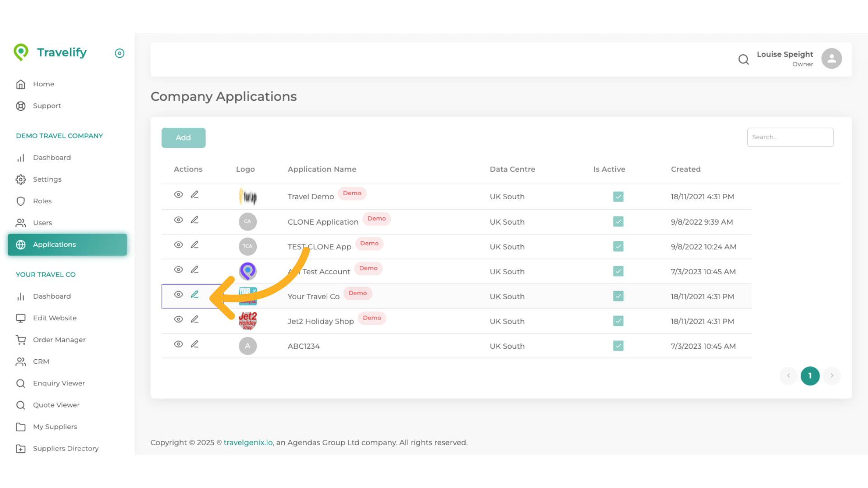The width and height of the screenshot is (868, 488).
Task: Collapse sidebar using the circular toggle icon
Action: point(119,53)
